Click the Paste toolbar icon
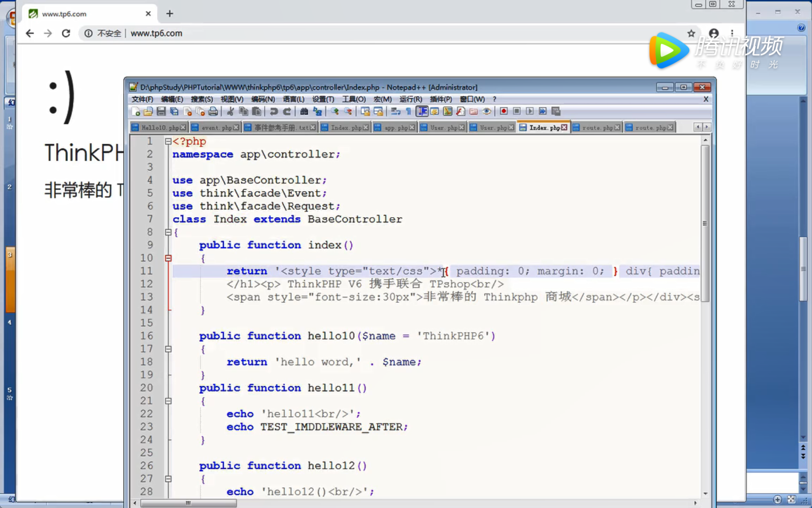 257,112
